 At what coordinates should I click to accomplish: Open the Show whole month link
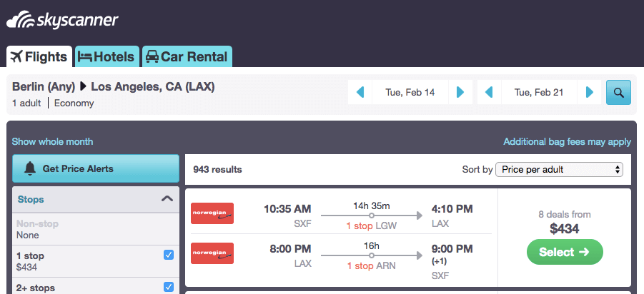pos(53,142)
